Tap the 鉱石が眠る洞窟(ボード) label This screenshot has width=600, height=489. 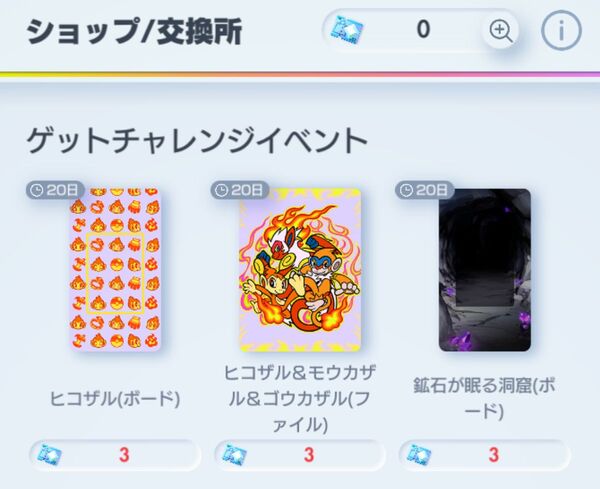pyautogui.click(x=484, y=399)
